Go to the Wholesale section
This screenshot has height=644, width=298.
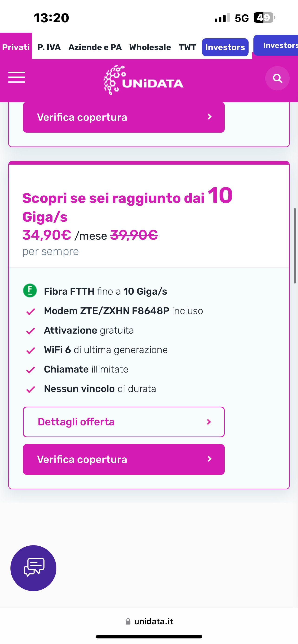click(x=150, y=47)
